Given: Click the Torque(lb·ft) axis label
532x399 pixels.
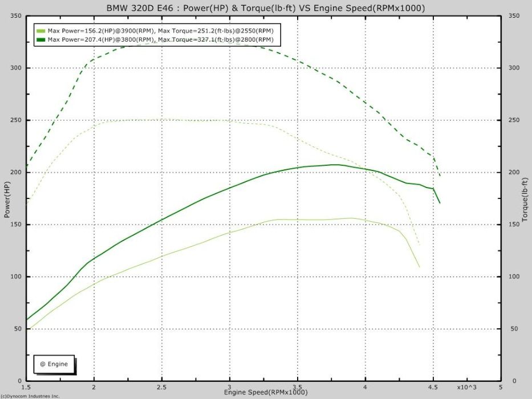Looking at the screenshot, I should click(x=526, y=199).
